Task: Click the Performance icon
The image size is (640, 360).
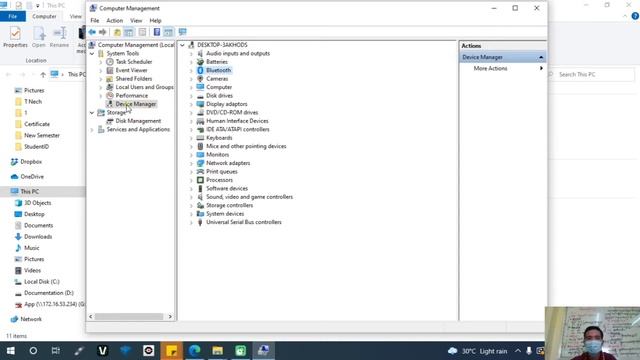Action: pos(110,96)
